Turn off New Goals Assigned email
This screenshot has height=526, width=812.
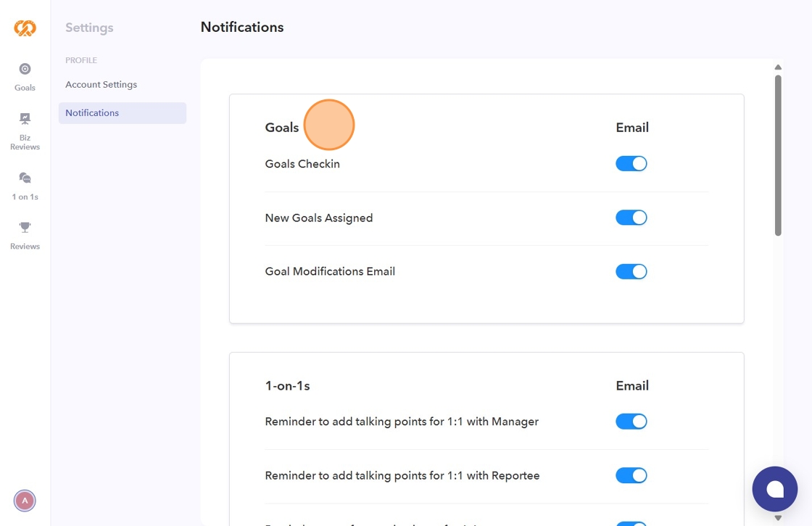(631, 218)
